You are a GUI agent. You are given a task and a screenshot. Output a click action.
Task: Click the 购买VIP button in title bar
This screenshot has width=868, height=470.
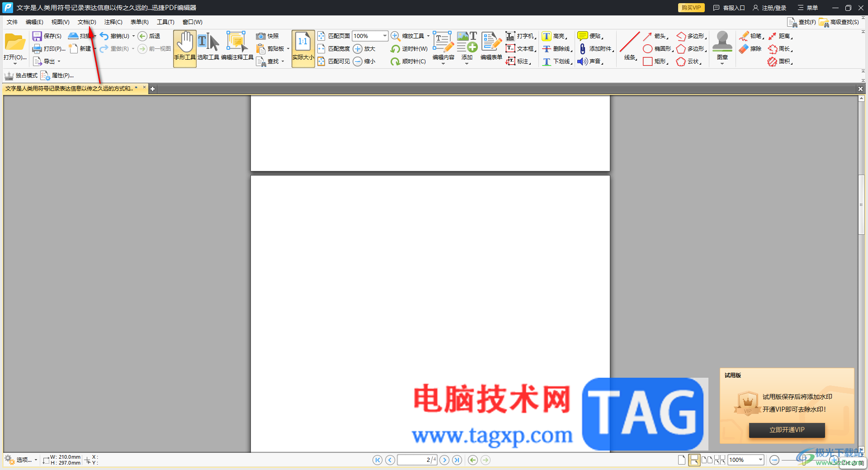691,8
